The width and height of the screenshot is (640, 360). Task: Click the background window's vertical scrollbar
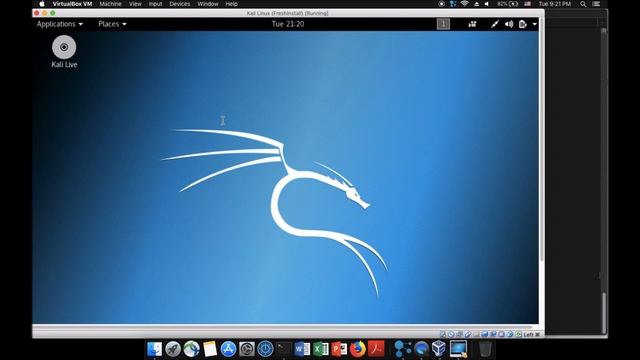point(604,312)
